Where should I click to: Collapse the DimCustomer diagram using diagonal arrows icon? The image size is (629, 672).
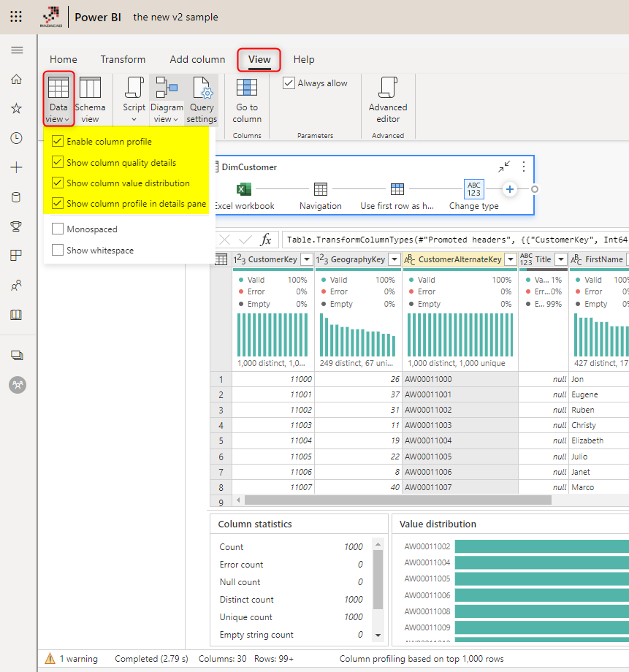click(x=504, y=167)
